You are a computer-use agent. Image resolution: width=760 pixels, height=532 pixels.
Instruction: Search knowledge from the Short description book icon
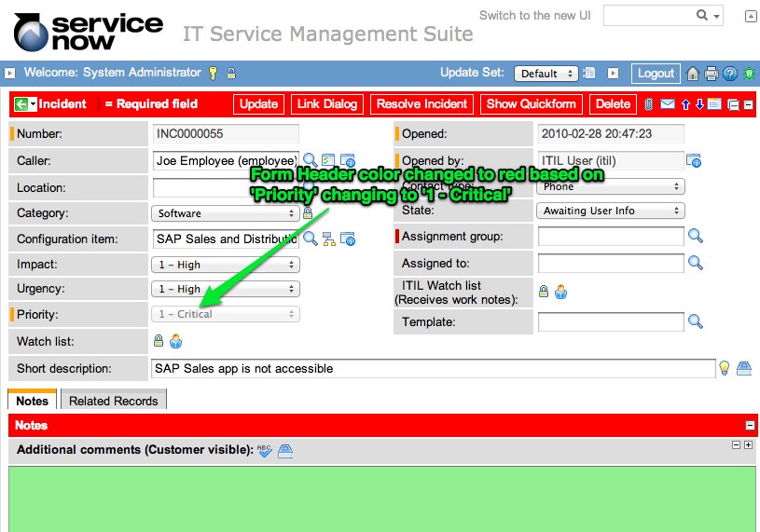click(744, 368)
